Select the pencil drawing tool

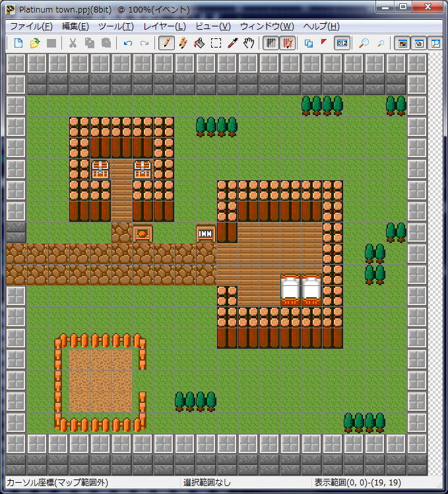click(x=167, y=43)
